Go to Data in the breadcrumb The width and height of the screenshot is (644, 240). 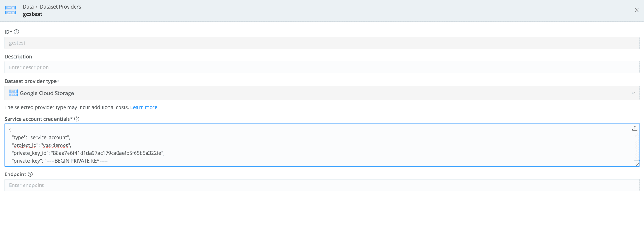click(x=28, y=7)
